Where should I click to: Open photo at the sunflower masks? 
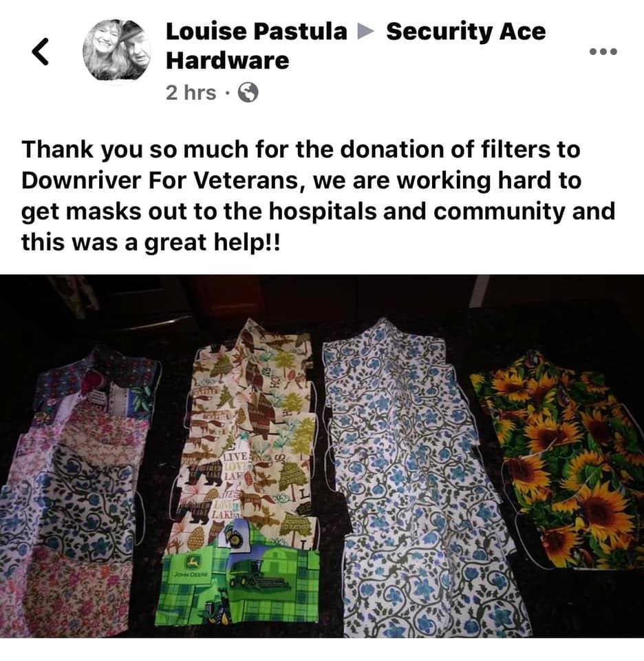[x=557, y=459]
